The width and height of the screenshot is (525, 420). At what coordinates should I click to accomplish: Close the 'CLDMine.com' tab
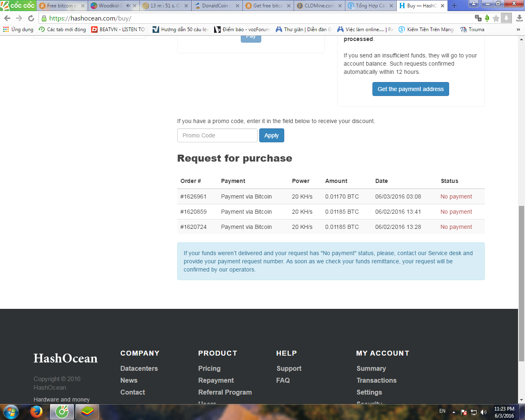(x=340, y=6)
